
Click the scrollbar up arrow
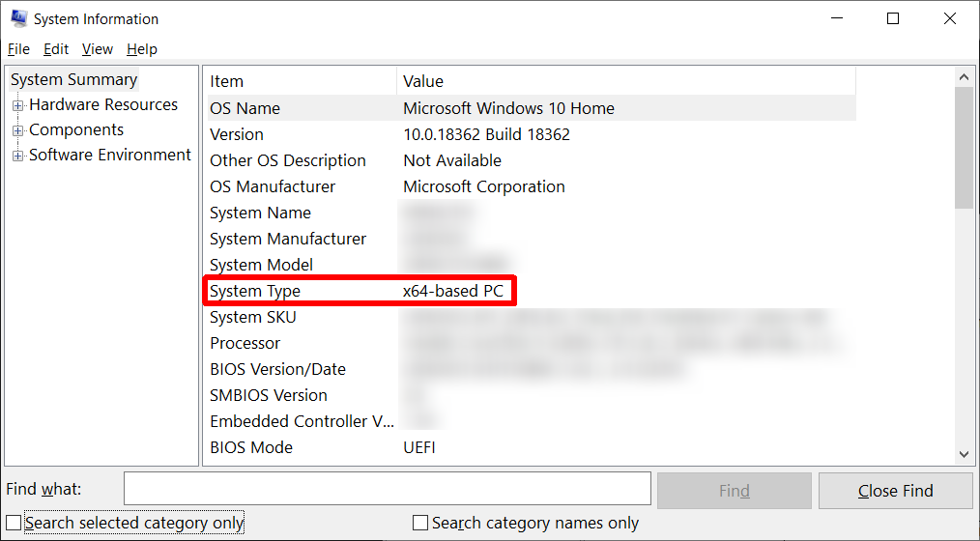pyautogui.click(x=965, y=77)
